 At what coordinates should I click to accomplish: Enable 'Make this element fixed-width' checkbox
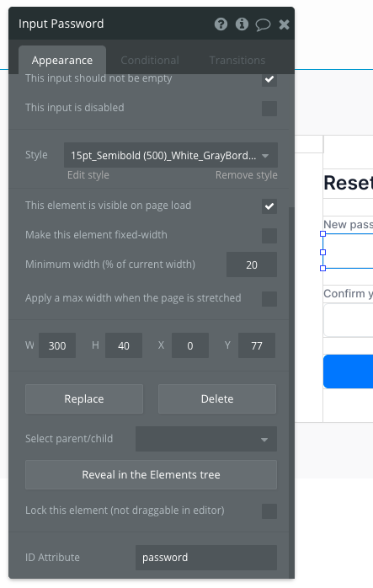[269, 236]
